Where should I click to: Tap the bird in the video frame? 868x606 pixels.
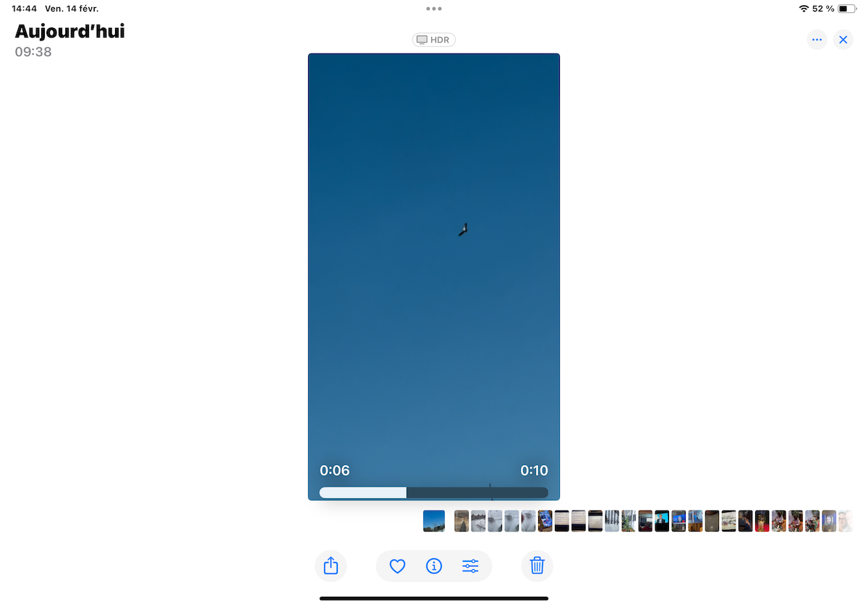click(463, 230)
